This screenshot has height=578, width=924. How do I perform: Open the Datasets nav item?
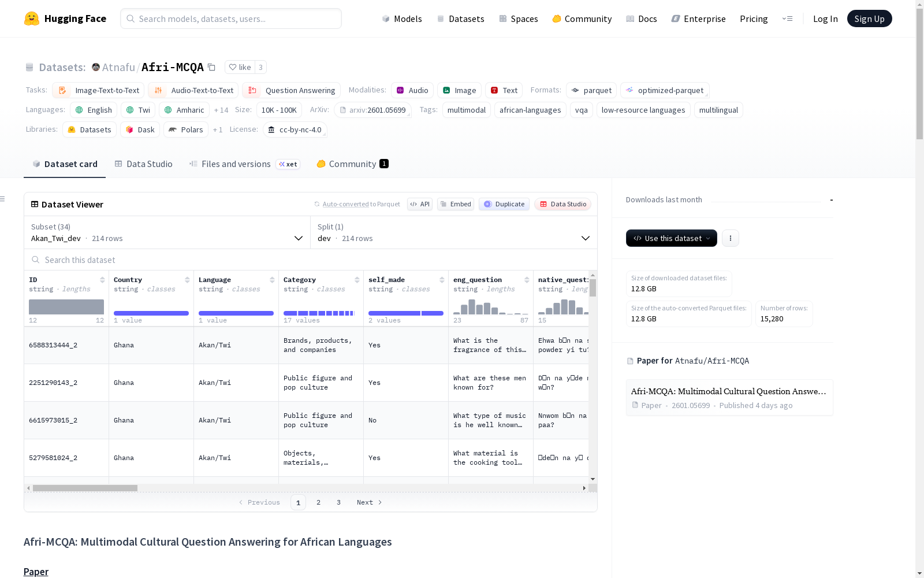point(460,18)
